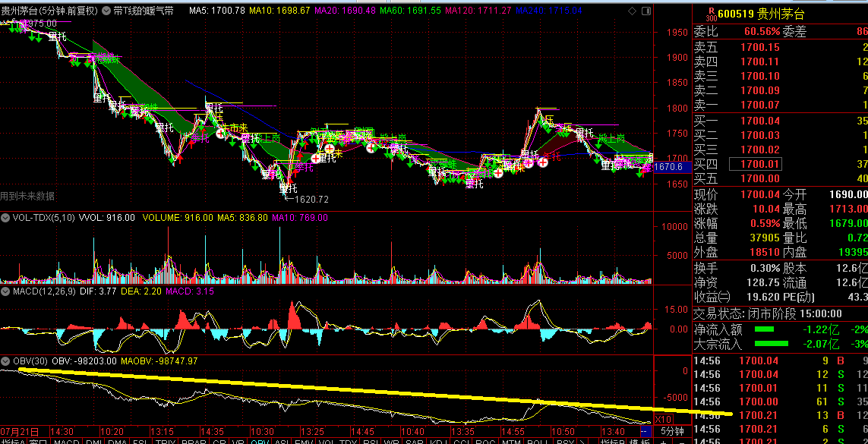Click the MAOBV: -98747.97 readout
The image size is (868, 444).
point(159,361)
